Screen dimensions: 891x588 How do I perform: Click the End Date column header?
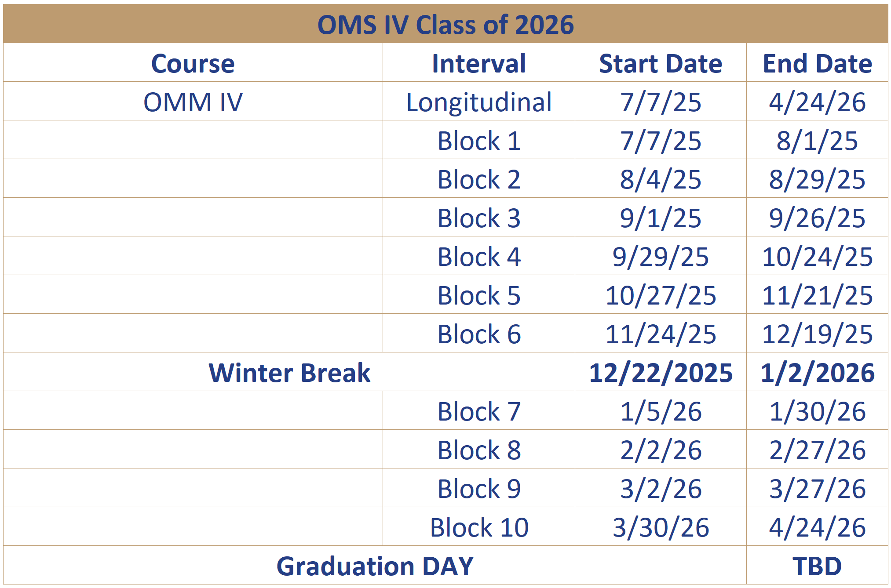point(817,63)
